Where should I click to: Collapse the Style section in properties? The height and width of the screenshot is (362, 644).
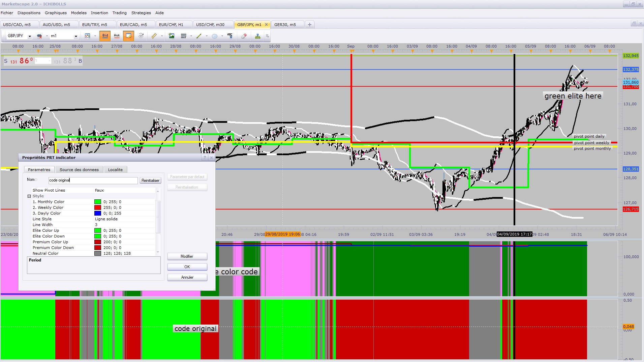click(x=29, y=196)
